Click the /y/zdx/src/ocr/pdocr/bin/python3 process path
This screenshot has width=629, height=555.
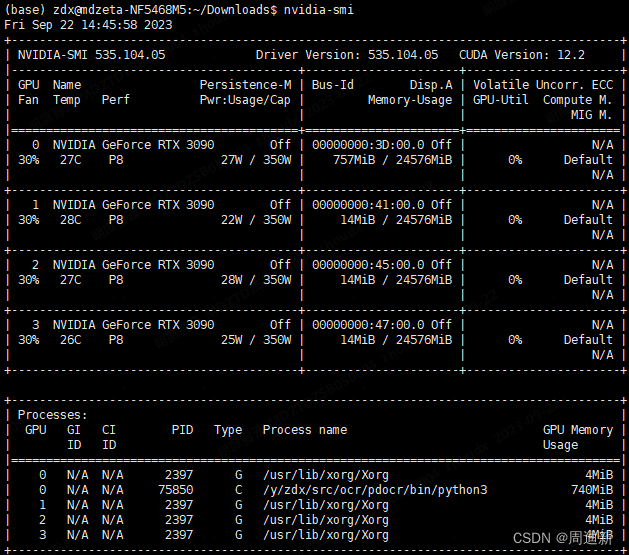(375, 490)
